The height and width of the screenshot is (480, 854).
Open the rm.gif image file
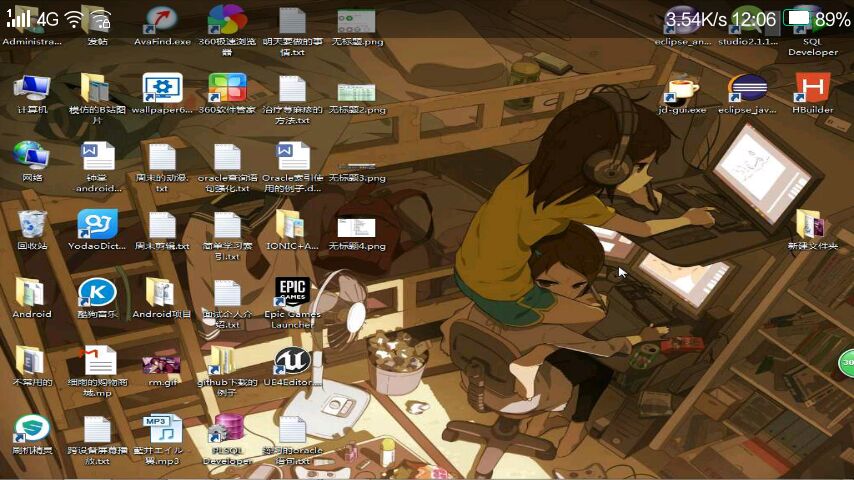(162, 370)
